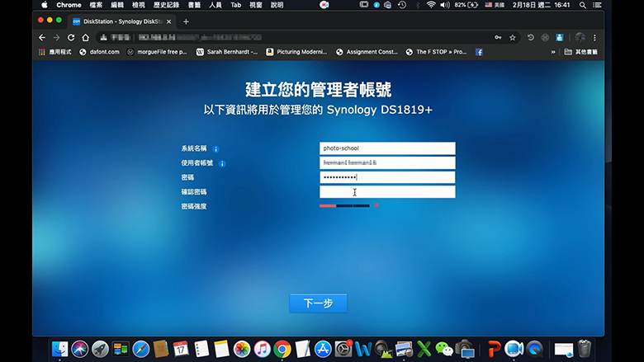This screenshot has width=644, height=362.
Task: Click the Chrome profile avatar
Action: (580, 38)
